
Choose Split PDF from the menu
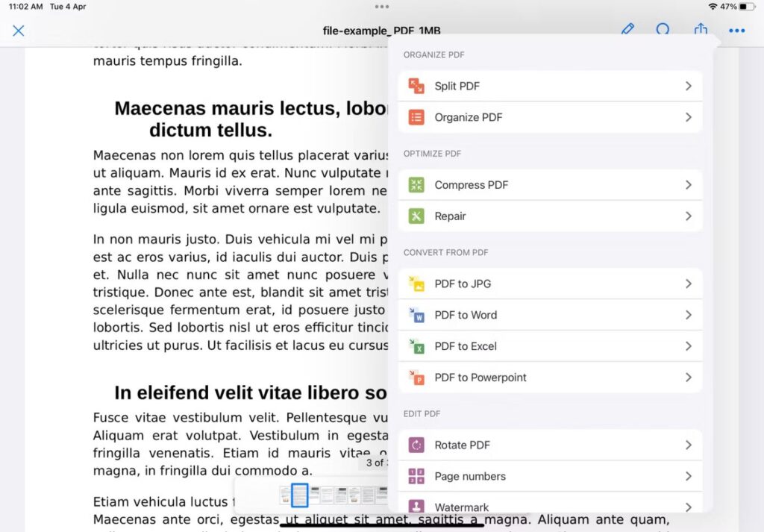(x=550, y=86)
